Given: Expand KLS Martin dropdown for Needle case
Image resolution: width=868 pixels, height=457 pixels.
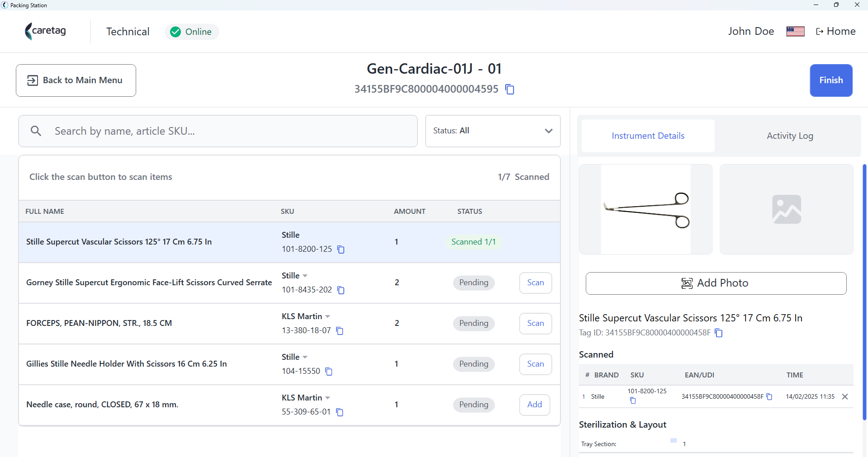Looking at the screenshot, I should 327,398.
